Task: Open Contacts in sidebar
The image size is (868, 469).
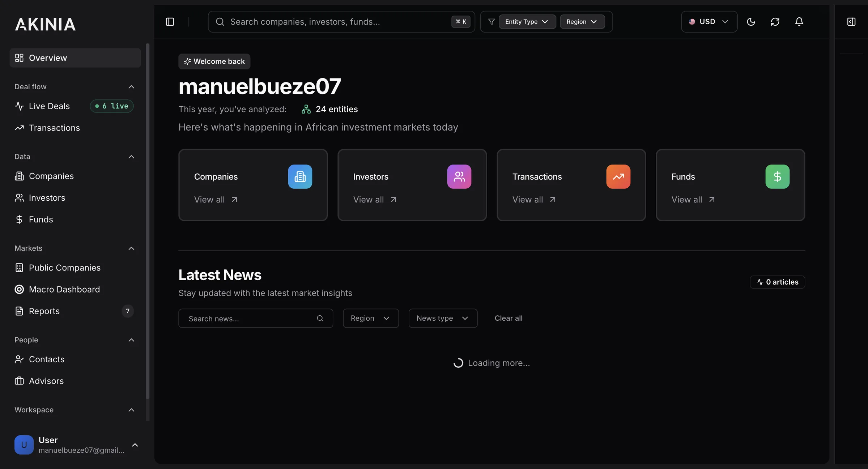Action: pyautogui.click(x=75, y=359)
